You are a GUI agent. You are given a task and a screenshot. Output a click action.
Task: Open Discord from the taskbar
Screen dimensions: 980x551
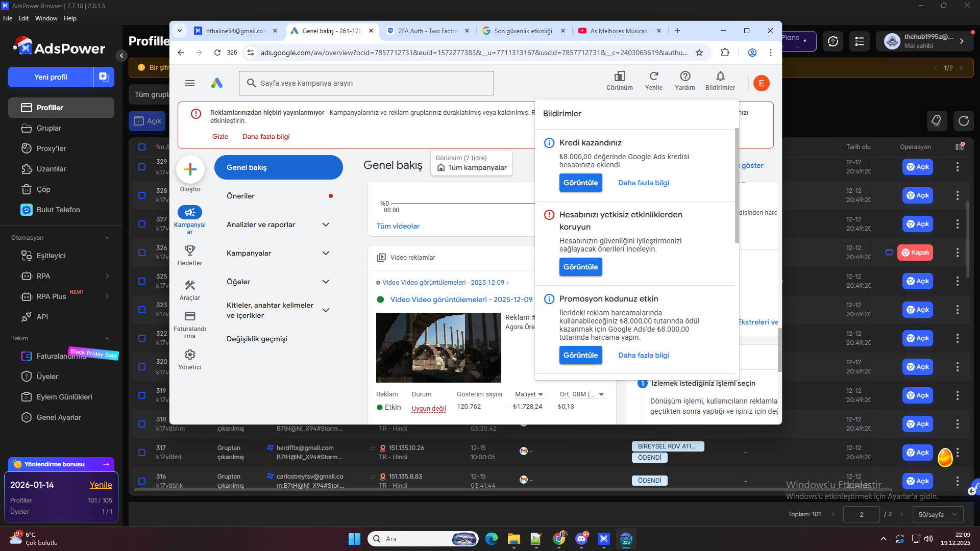tap(581, 539)
